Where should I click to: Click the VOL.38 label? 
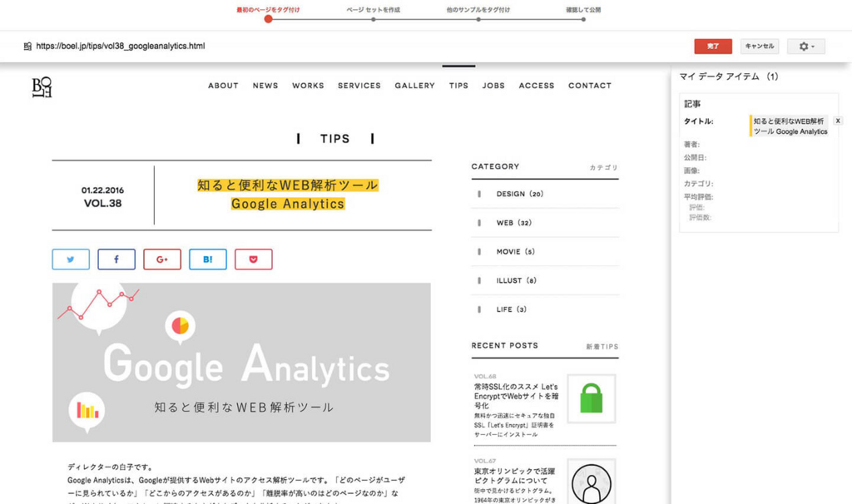point(102,204)
